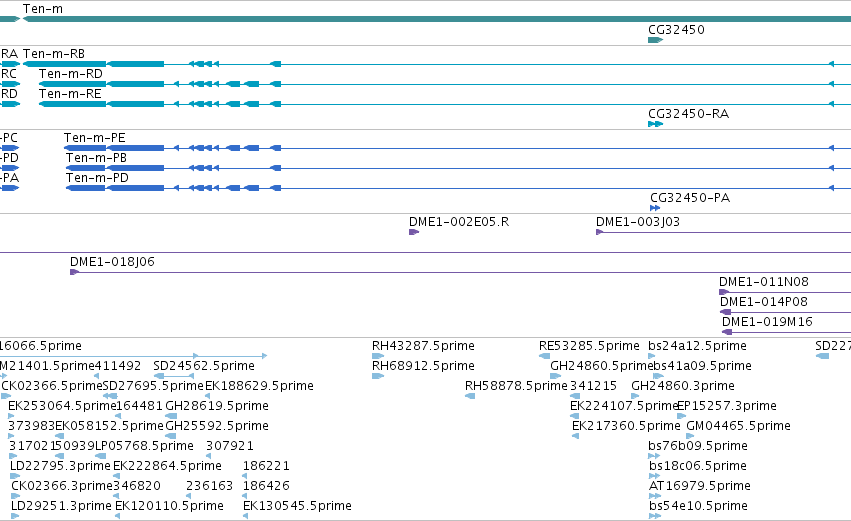The height and width of the screenshot is (521, 851).
Task: Select the Ten-m-PE protein label
Action: [x=94, y=137]
